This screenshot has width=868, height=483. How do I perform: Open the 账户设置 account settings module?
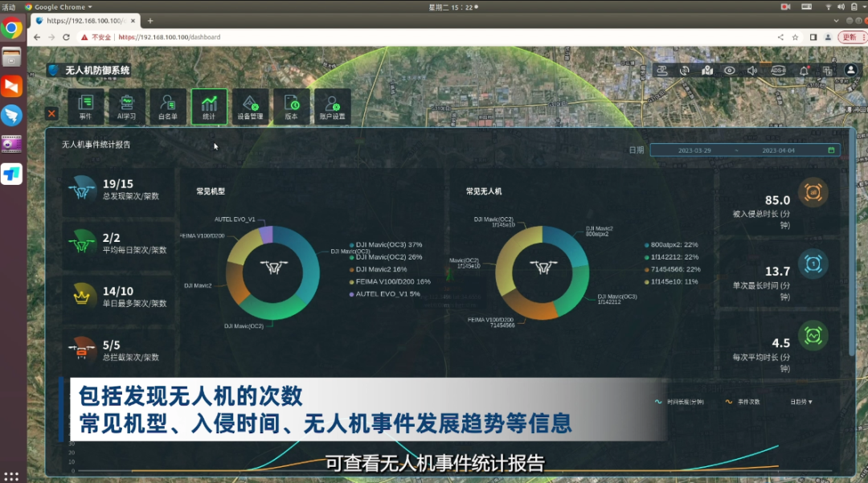(x=332, y=106)
